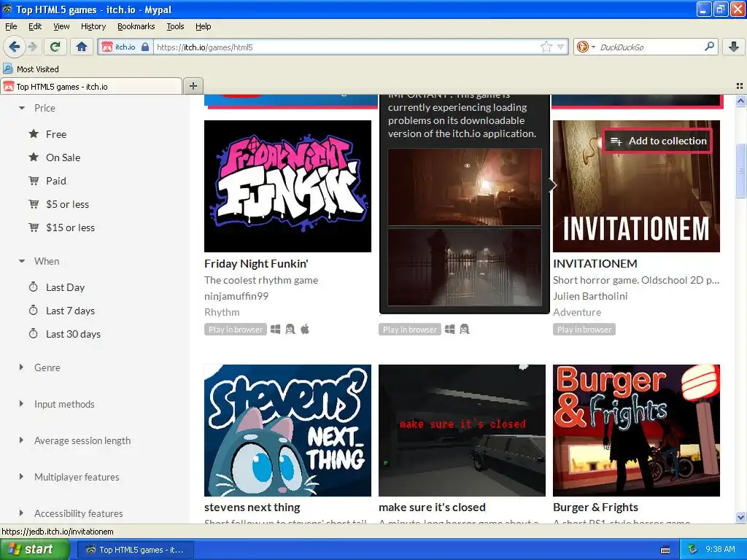The height and width of the screenshot is (560, 747).
Task: Open the Downloads arrow button
Action: (734, 47)
